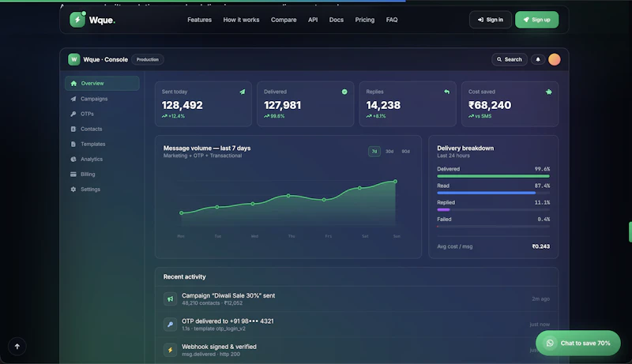This screenshot has height=364, width=632.
Task: Click the purple Replied progress bar
Action: point(443,210)
